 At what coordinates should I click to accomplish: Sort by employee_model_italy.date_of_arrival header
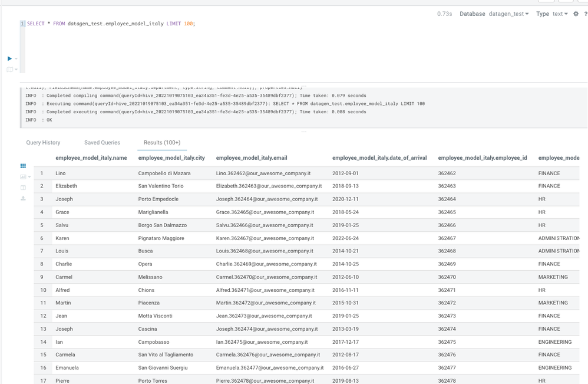pyautogui.click(x=379, y=158)
